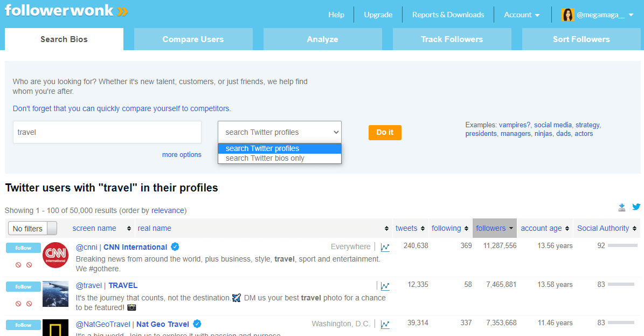Expand the @megamaga_ user dropdown arrow
644x336 pixels.
point(631,15)
